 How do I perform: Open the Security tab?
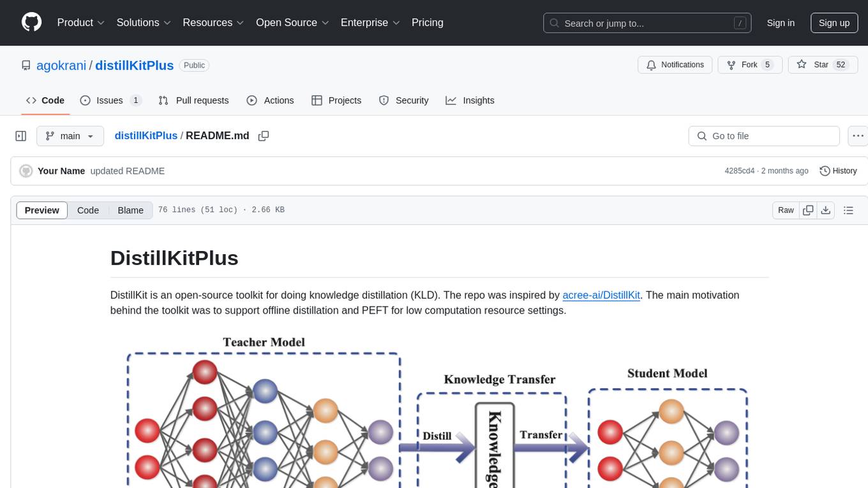coord(403,100)
